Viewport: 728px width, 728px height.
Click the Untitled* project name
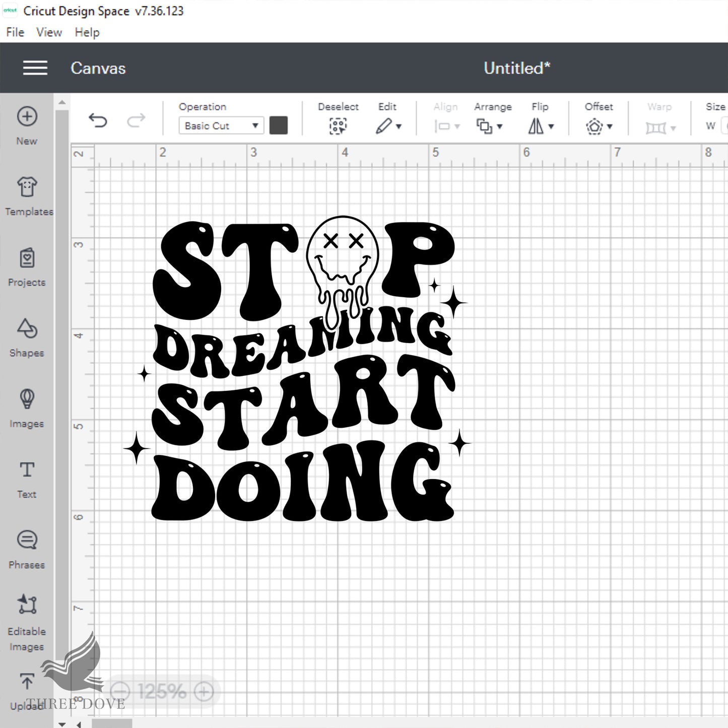coord(517,68)
